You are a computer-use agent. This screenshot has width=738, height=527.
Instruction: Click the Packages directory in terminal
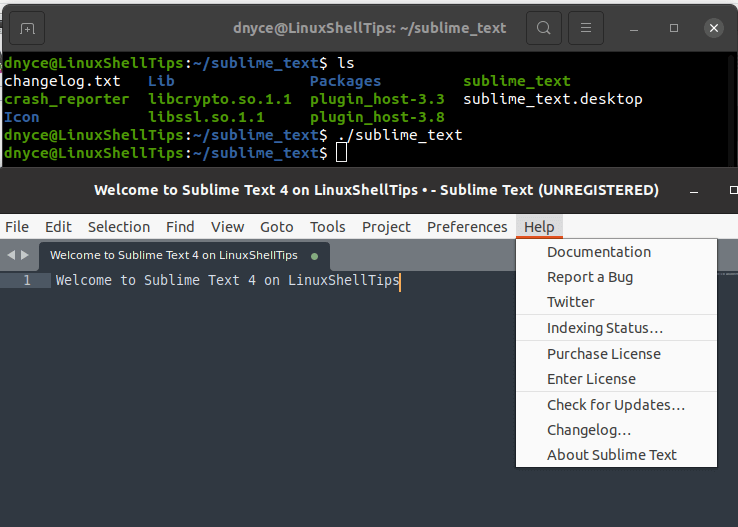tap(345, 81)
